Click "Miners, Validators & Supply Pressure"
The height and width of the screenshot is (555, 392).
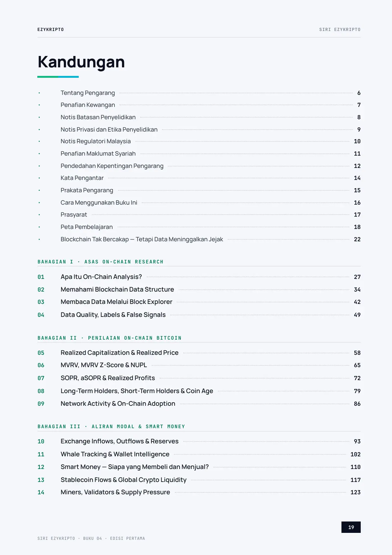(x=115, y=492)
